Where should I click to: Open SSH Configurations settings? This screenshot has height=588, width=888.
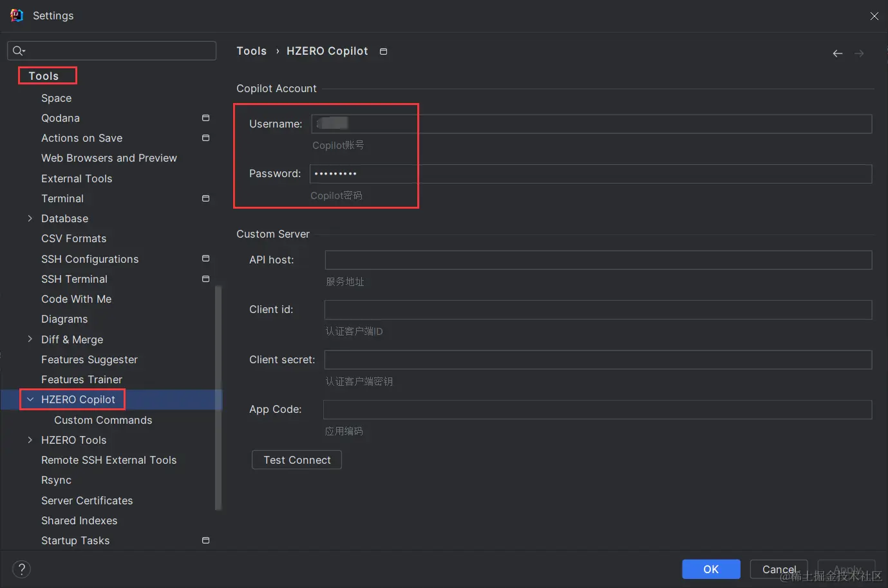pos(90,259)
